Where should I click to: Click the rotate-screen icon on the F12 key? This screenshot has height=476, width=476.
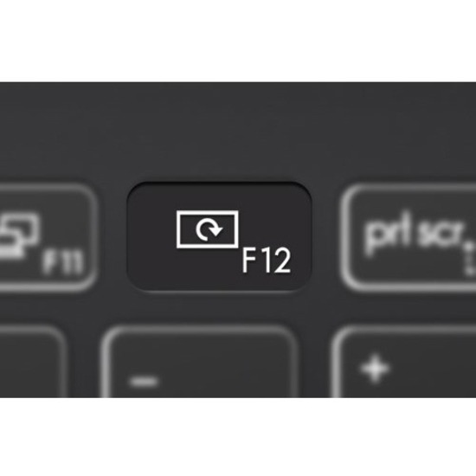click(x=208, y=229)
